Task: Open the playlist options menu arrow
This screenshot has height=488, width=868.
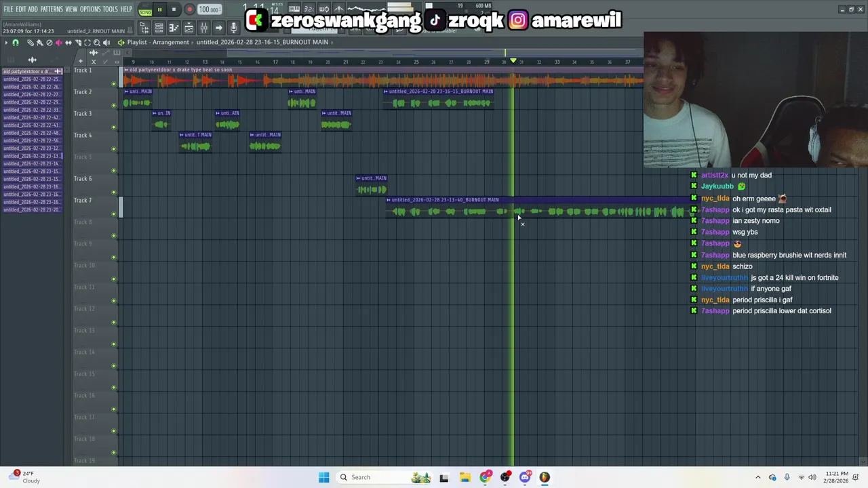Action: pyautogui.click(x=6, y=42)
